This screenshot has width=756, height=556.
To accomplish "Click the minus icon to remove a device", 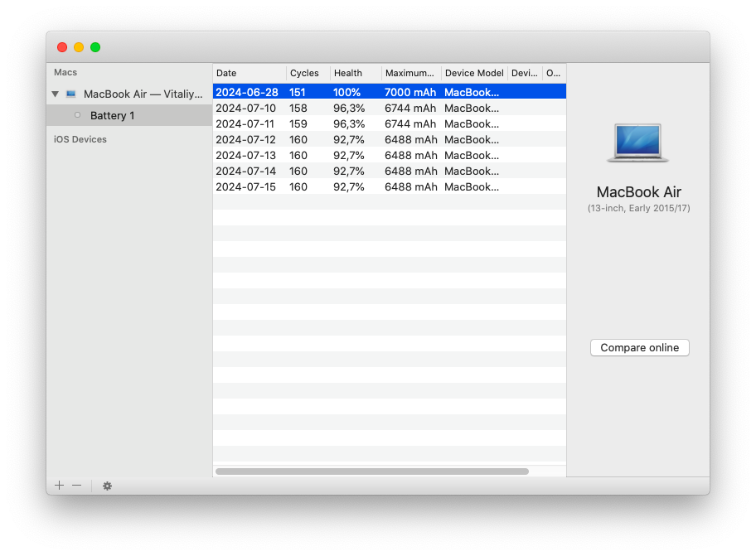I will point(76,486).
